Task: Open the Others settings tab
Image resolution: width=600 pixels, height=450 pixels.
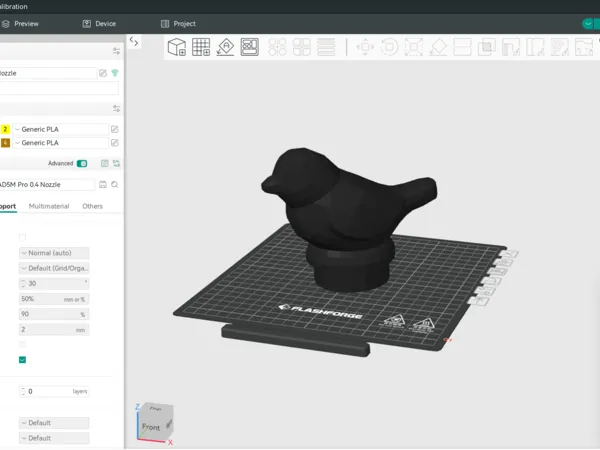Action: pyautogui.click(x=93, y=206)
